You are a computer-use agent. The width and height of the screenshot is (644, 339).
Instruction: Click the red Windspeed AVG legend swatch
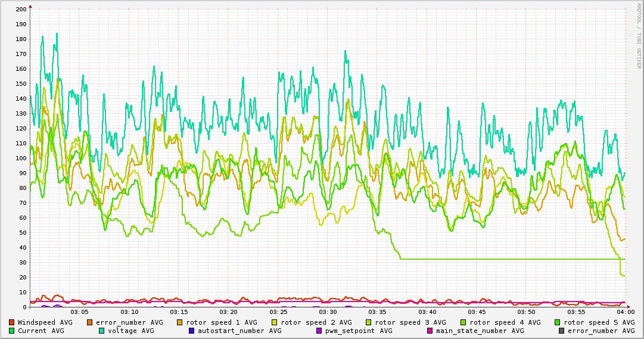(11, 322)
